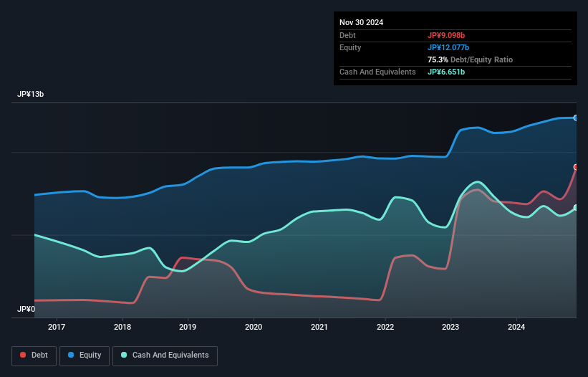588x377 pixels.
Task: Select the red Debt endpoint marker
Action: [576, 167]
